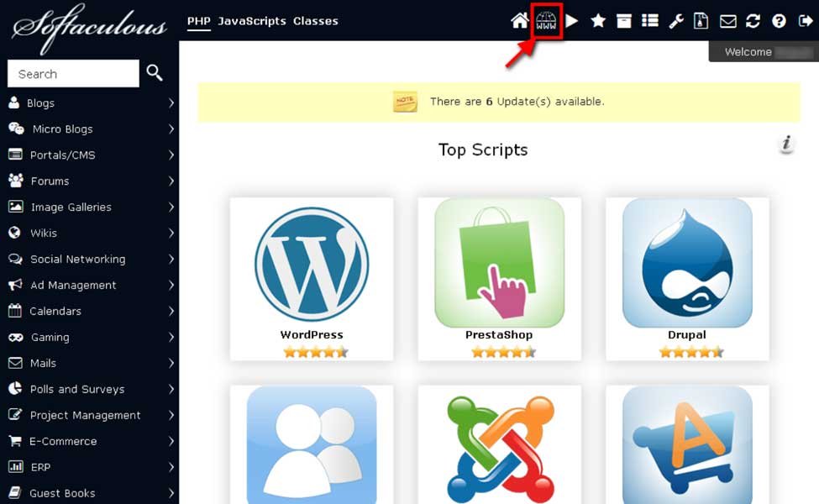
Task: Switch to the PHP tab
Action: pos(199,21)
